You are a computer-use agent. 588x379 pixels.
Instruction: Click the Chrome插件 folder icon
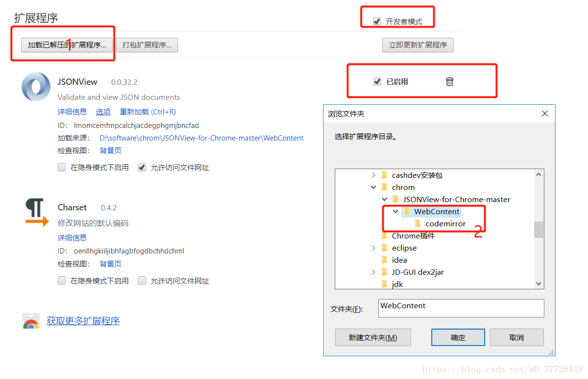pyautogui.click(x=384, y=236)
